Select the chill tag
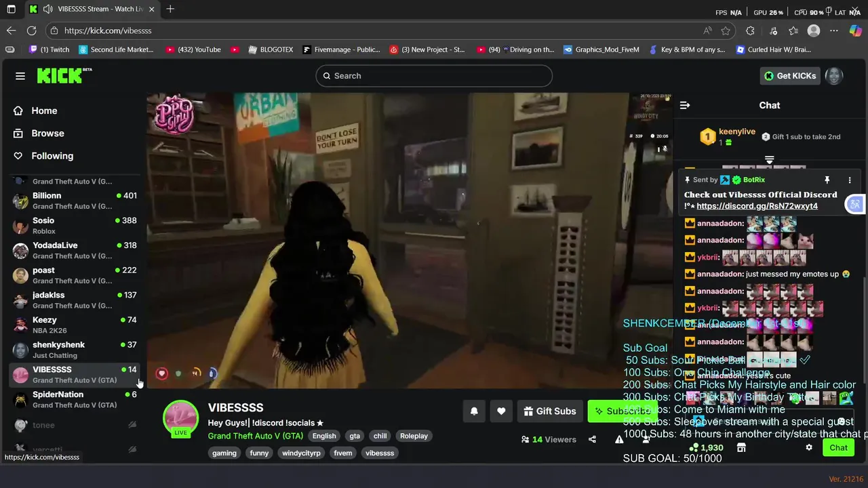Viewport: 868px width, 488px height. click(x=380, y=436)
